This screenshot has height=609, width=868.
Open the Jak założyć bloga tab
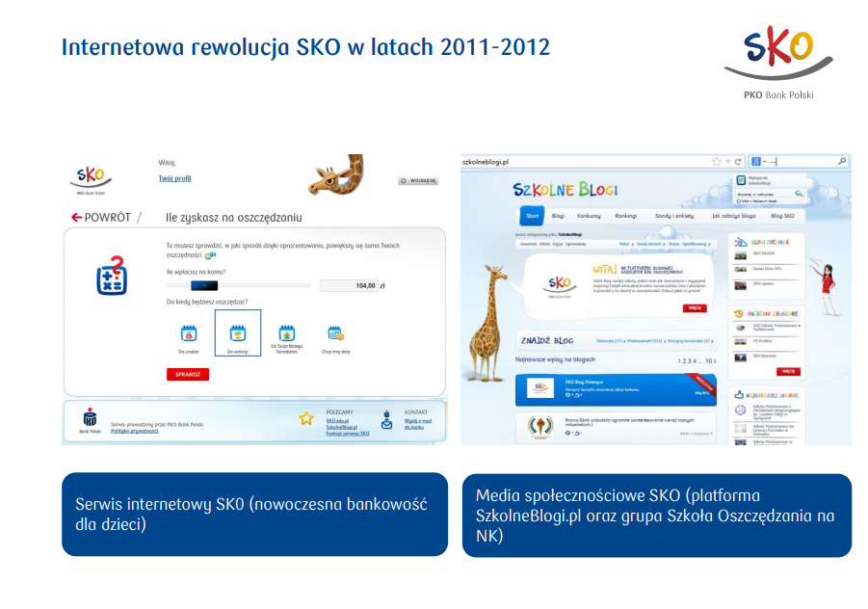[x=733, y=216]
